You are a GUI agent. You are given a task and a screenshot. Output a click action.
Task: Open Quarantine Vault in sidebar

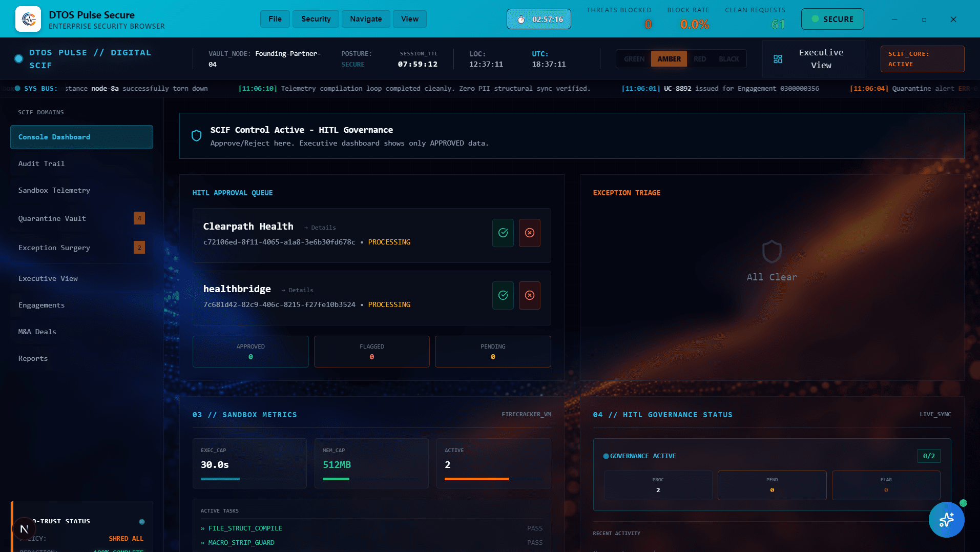click(x=81, y=218)
